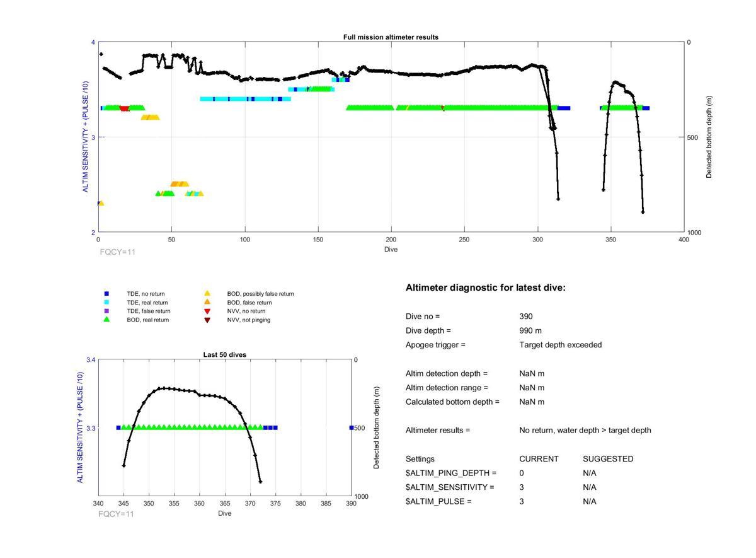Click the 'Altimeter results =' label
The image size is (756, 558).
click(438, 430)
